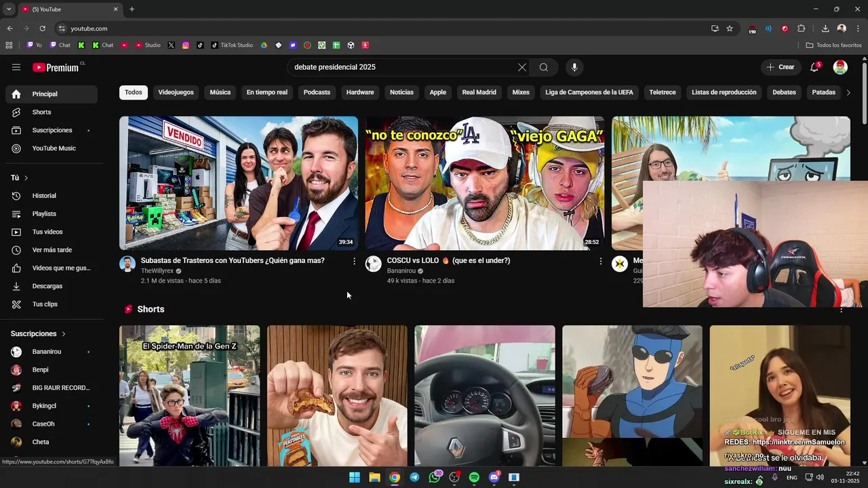This screenshot has height=488, width=868.
Task: Open the Renault steering wheel short
Action: pyautogui.click(x=485, y=396)
